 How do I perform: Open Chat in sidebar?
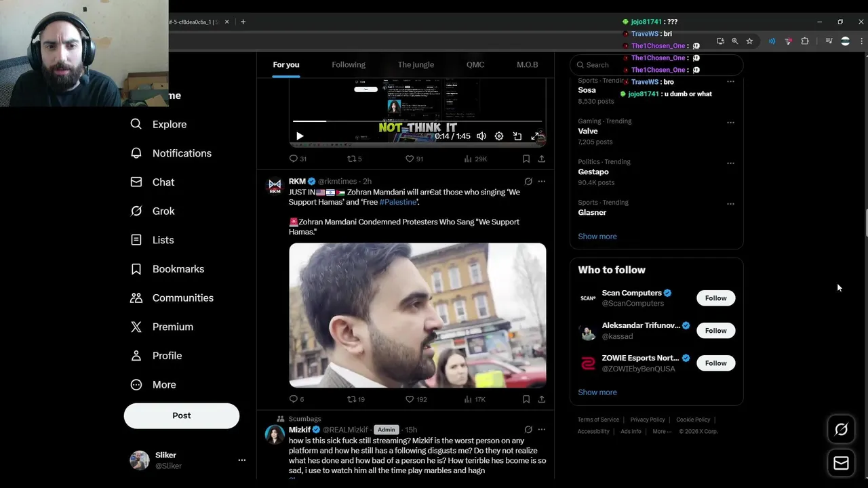(153, 182)
